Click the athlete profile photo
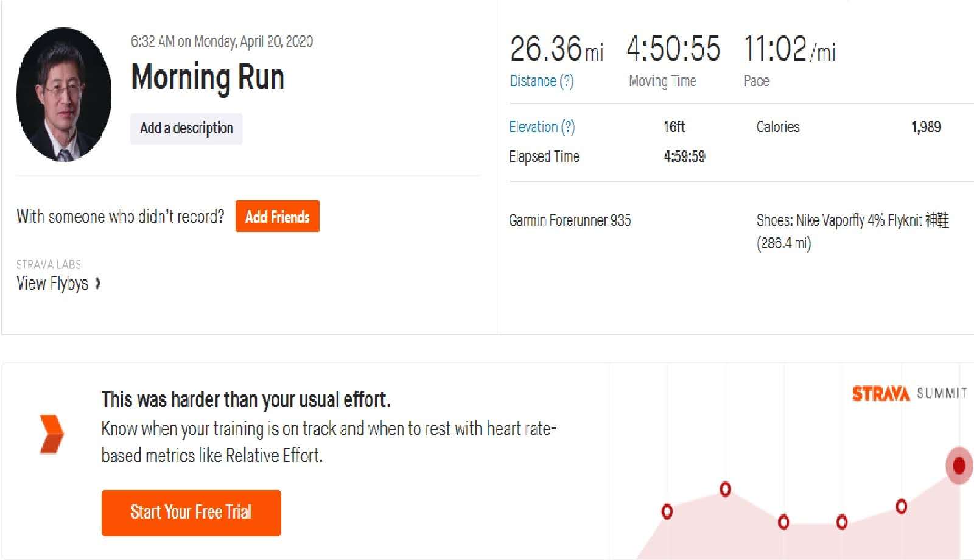The width and height of the screenshot is (974, 560). click(64, 94)
